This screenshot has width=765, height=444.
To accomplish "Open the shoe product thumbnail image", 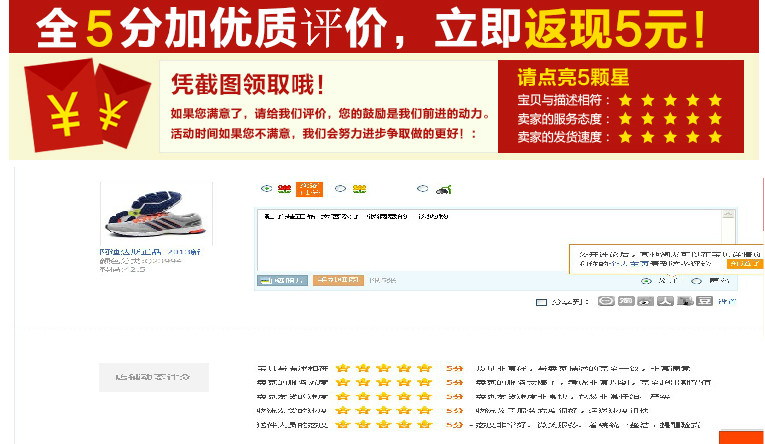I will [x=156, y=214].
